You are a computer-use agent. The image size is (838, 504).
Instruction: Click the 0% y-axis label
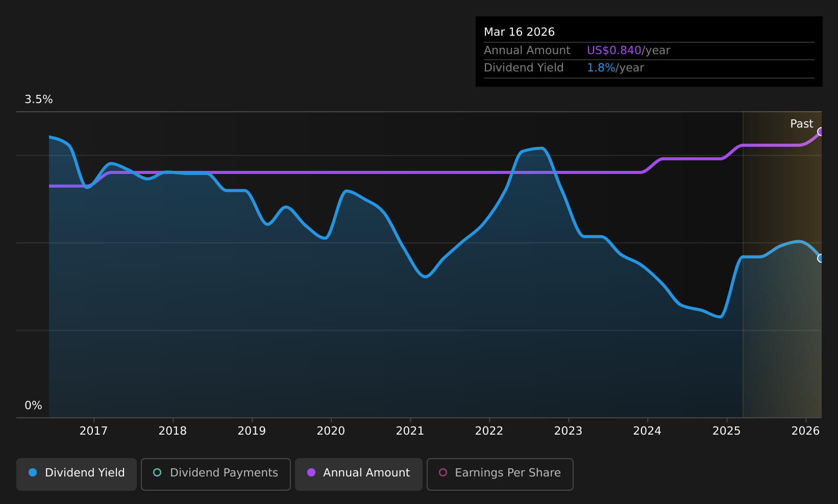(34, 406)
